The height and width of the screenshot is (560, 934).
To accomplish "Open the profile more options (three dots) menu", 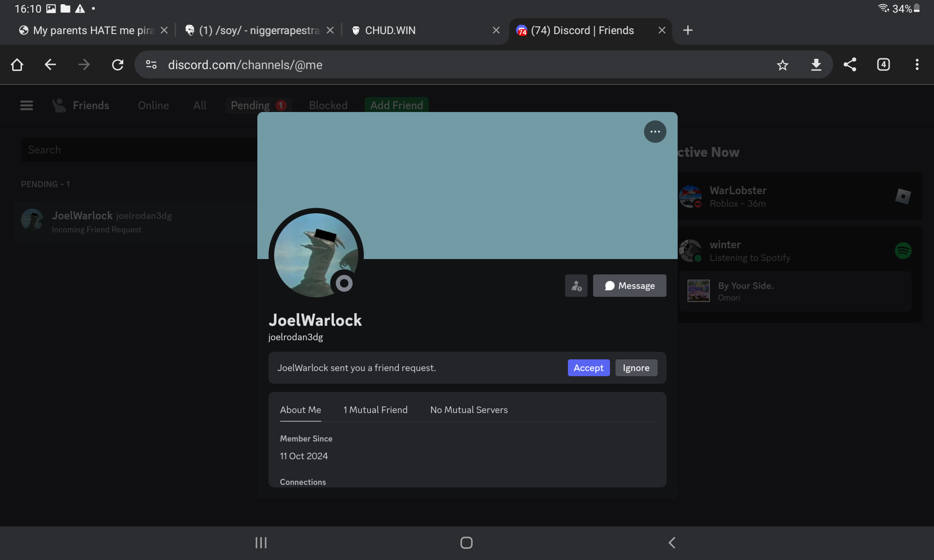I will (655, 132).
